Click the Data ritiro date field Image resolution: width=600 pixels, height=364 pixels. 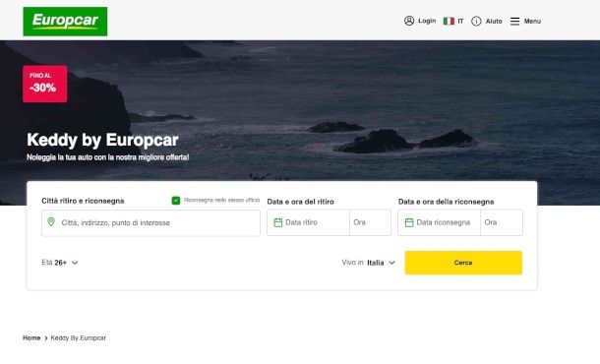(x=308, y=222)
